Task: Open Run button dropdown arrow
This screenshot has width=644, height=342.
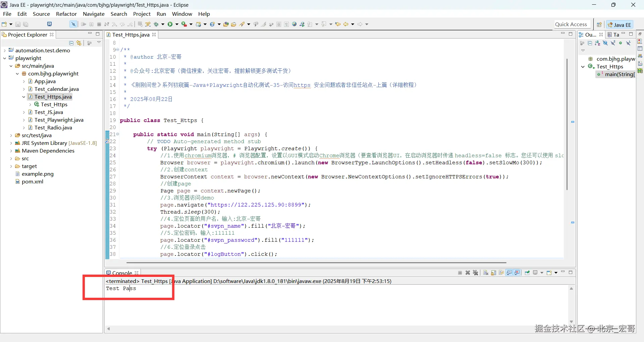Action: pos(177,24)
